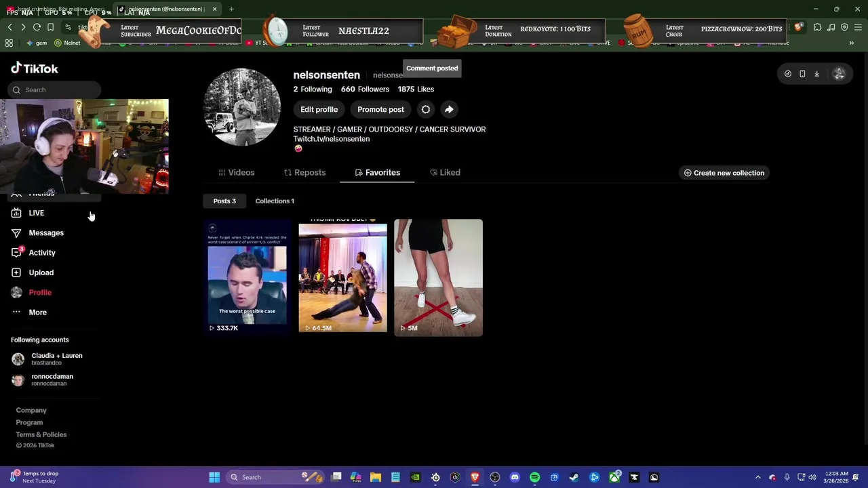Open ronnocdaman following account
This screenshot has height=488, width=868.
pos(43,380)
